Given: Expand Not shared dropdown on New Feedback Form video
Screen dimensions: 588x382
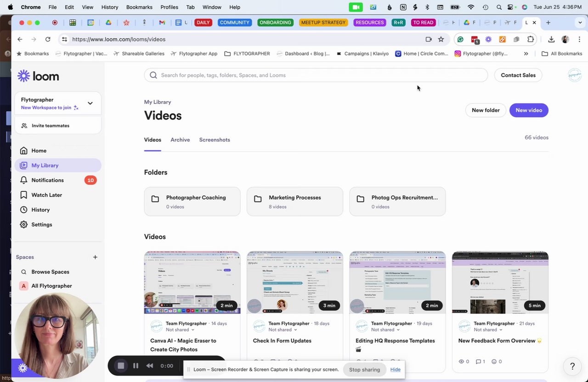Looking at the screenshot, I should [488, 330].
